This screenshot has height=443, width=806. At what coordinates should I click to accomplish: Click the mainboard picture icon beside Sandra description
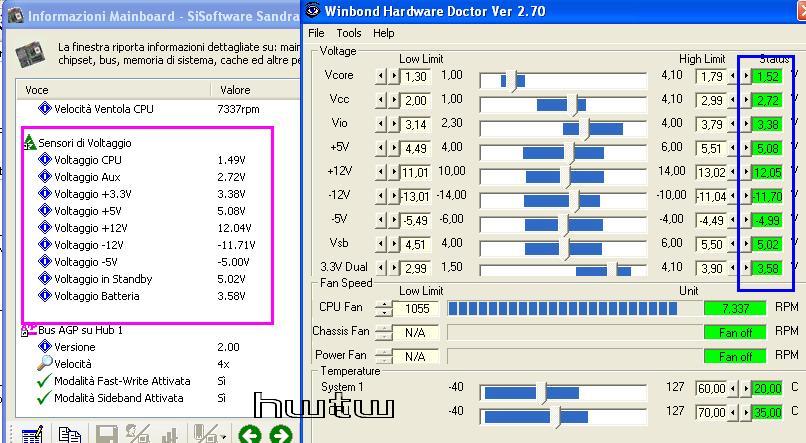click(30, 55)
